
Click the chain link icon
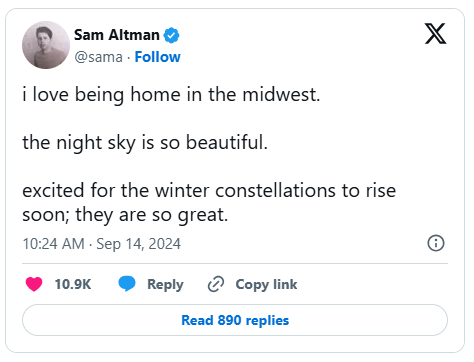point(216,284)
